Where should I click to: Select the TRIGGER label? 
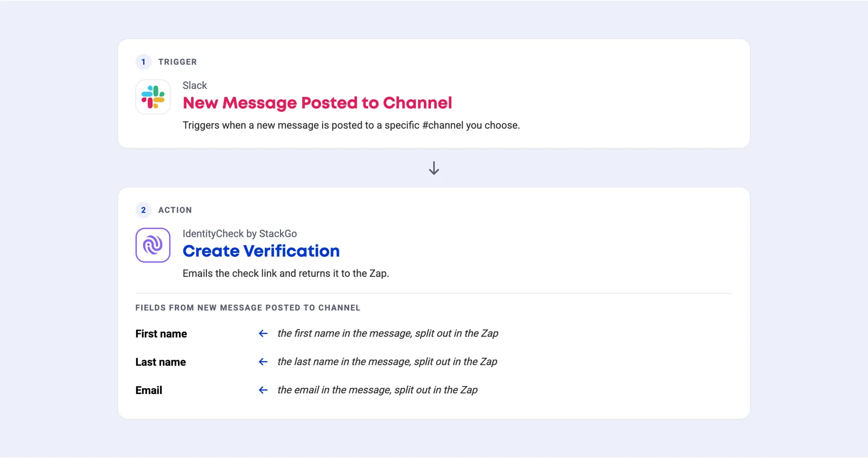(177, 62)
